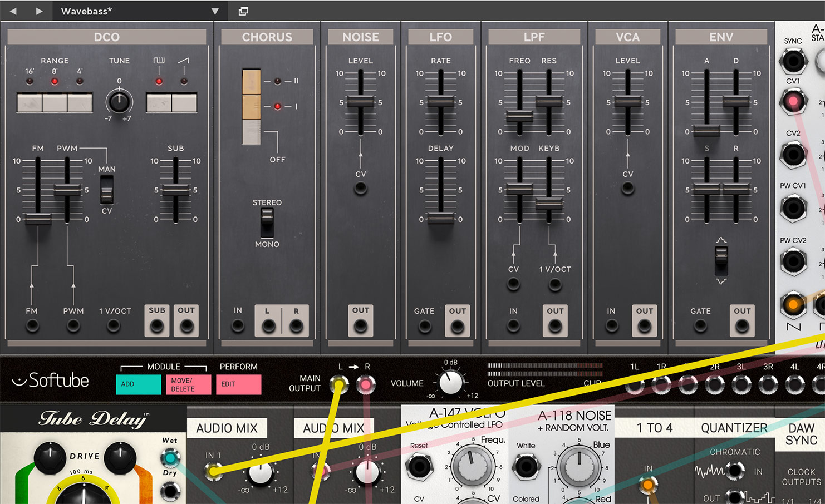Click the LFO Rate slider handle
The image size is (825, 504).
pyautogui.click(x=441, y=102)
